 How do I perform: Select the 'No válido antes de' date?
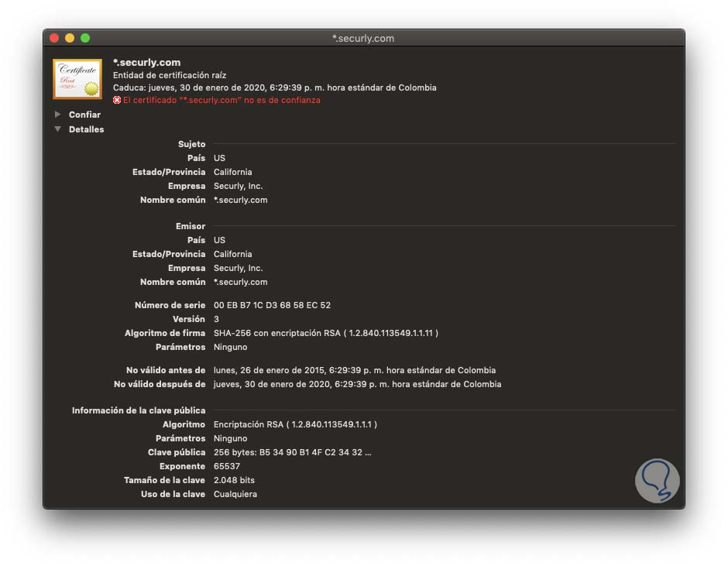355,371
